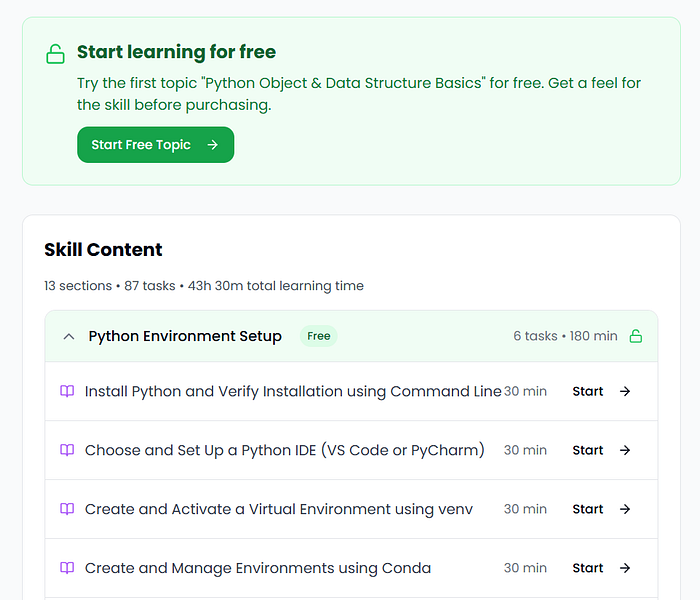Open Create and Manage Environments using Conda task

point(258,568)
